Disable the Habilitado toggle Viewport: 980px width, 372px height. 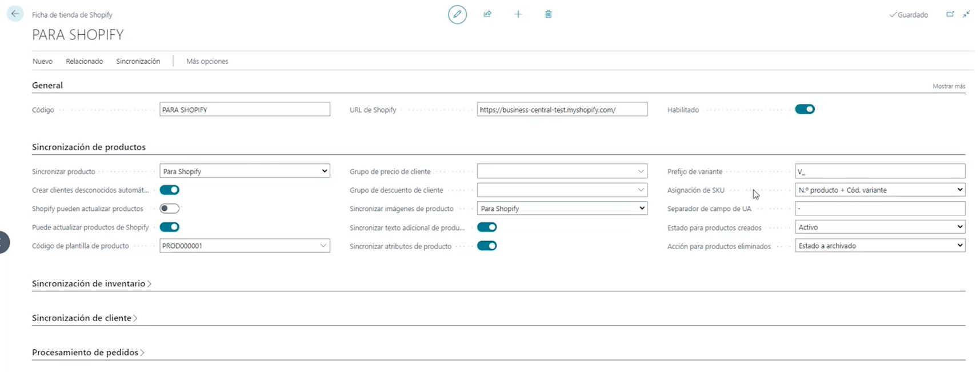805,109
